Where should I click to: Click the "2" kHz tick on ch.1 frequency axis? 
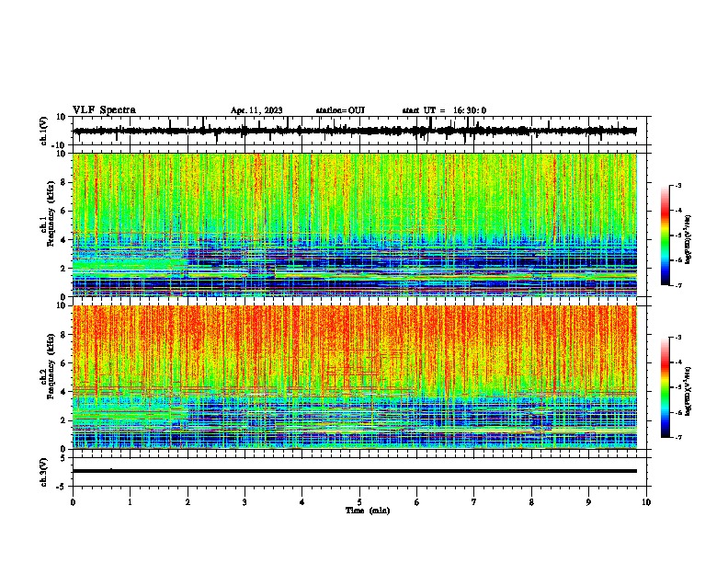[x=63, y=269]
